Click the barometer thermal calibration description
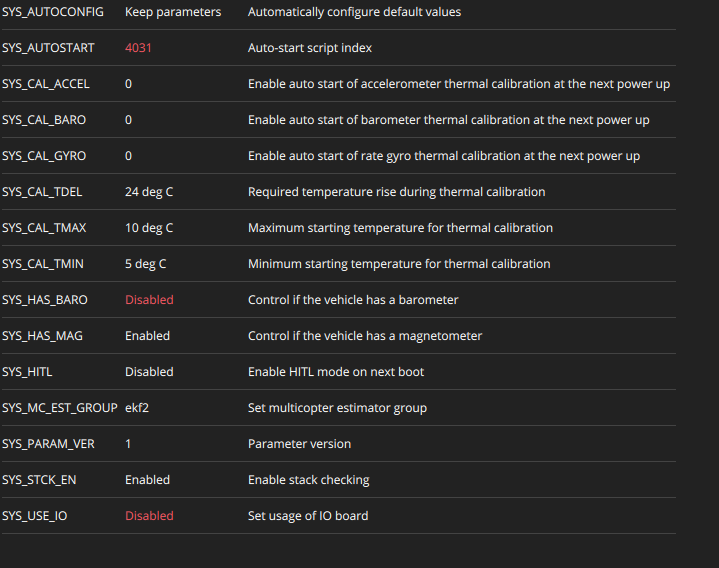Viewport: 719px width, 568px height. click(x=448, y=120)
